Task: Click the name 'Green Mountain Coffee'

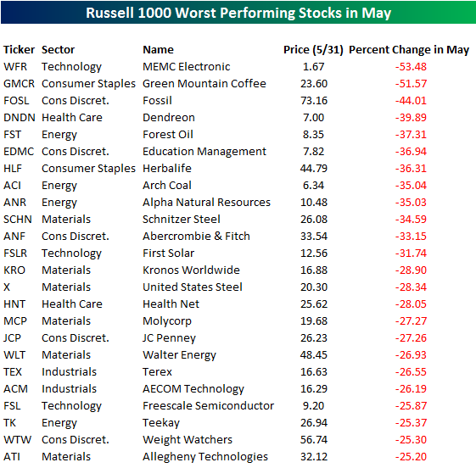Action: (x=204, y=84)
